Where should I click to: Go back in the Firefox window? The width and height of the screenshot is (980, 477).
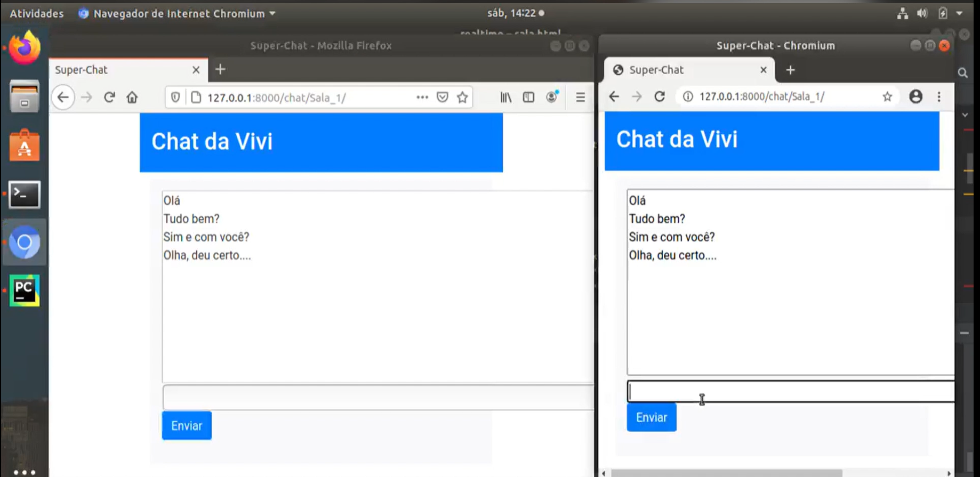click(x=63, y=98)
